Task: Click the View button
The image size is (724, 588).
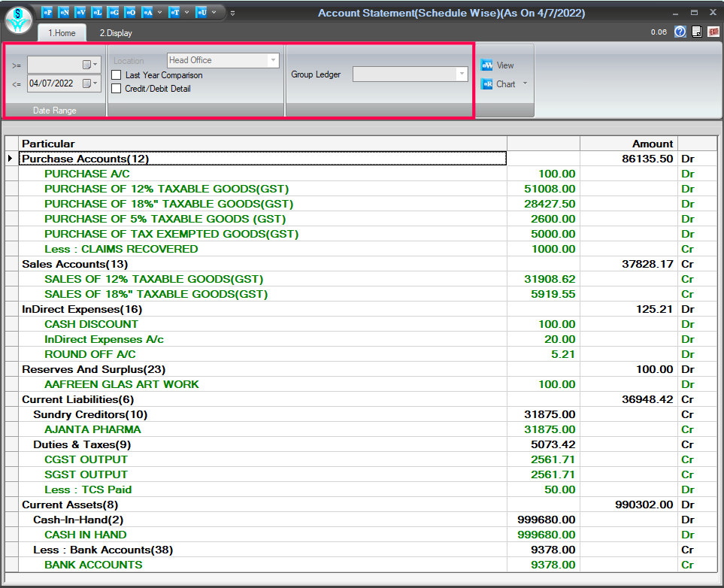Action: [500, 65]
